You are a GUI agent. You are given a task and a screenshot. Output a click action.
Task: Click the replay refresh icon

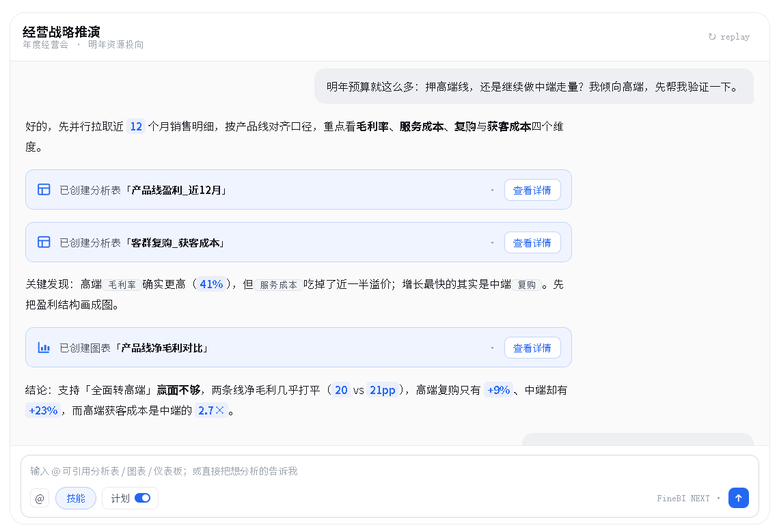click(x=712, y=37)
